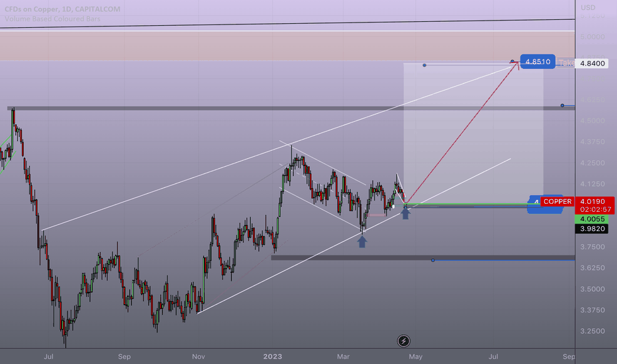The height and width of the screenshot is (364, 617).
Task: Click the red arrowhead at projection target
Action: [516, 64]
